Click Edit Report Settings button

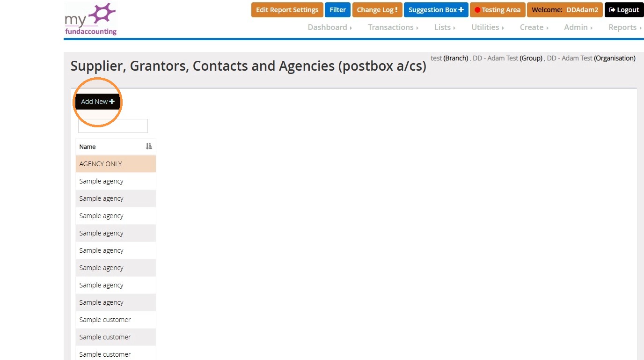(x=287, y=10)
